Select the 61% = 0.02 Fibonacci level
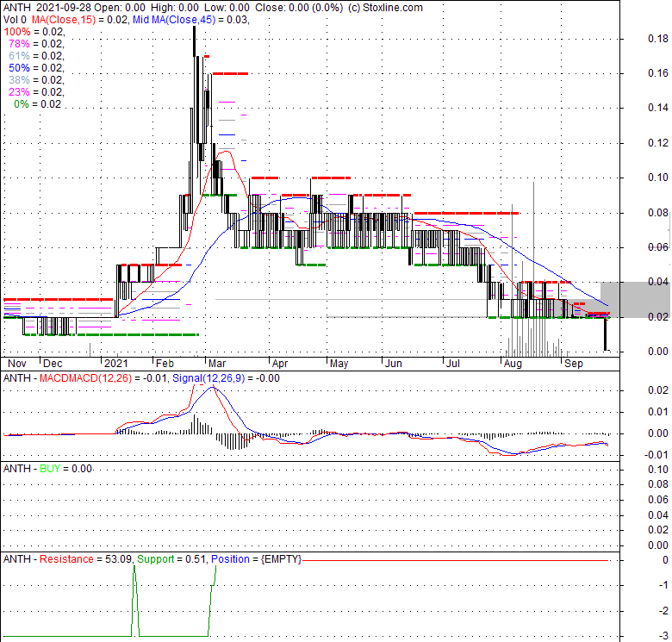This screenshot has width=672, height=642. pos(36,56)
